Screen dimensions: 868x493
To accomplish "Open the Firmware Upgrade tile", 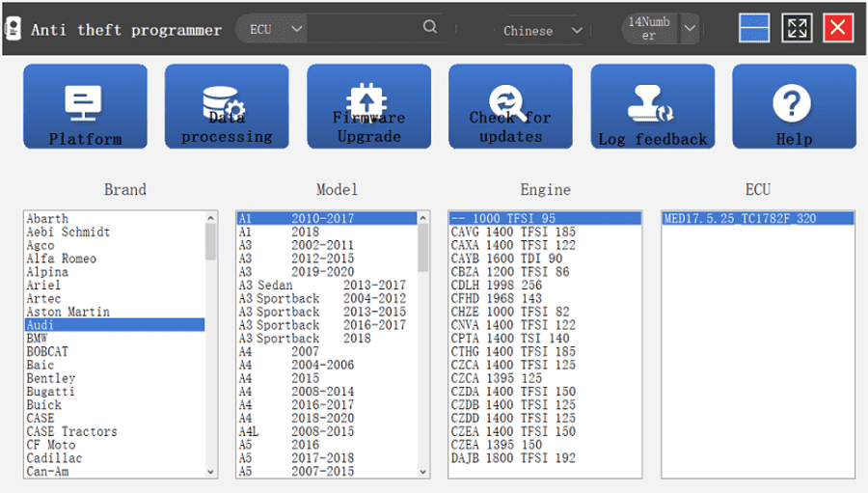I will coord(368,106).
